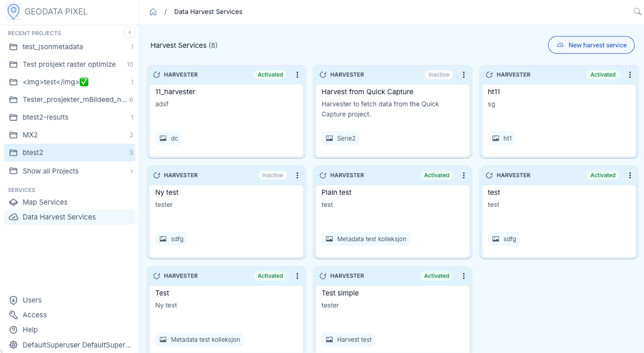Open the ht1 collection tag
Screen dimensions: 644x353
point(501,138)
